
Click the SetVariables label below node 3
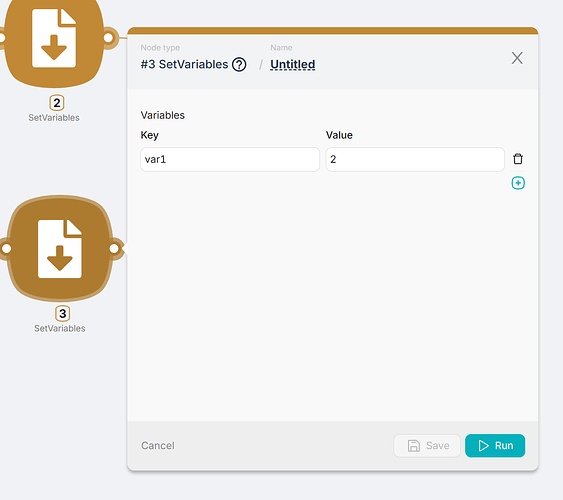[x=60, y=328]
